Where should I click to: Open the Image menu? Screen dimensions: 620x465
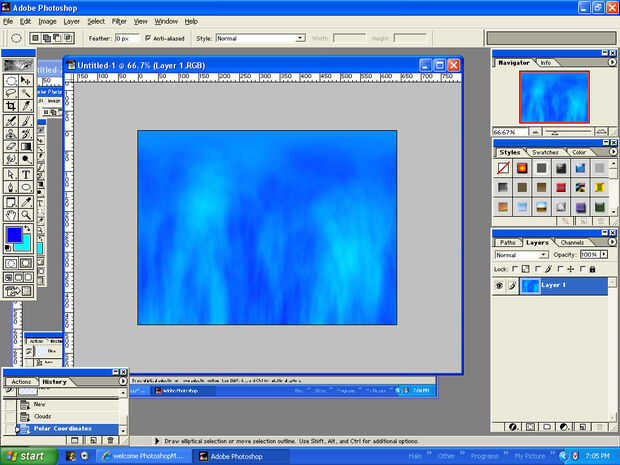tap(47, 21)
